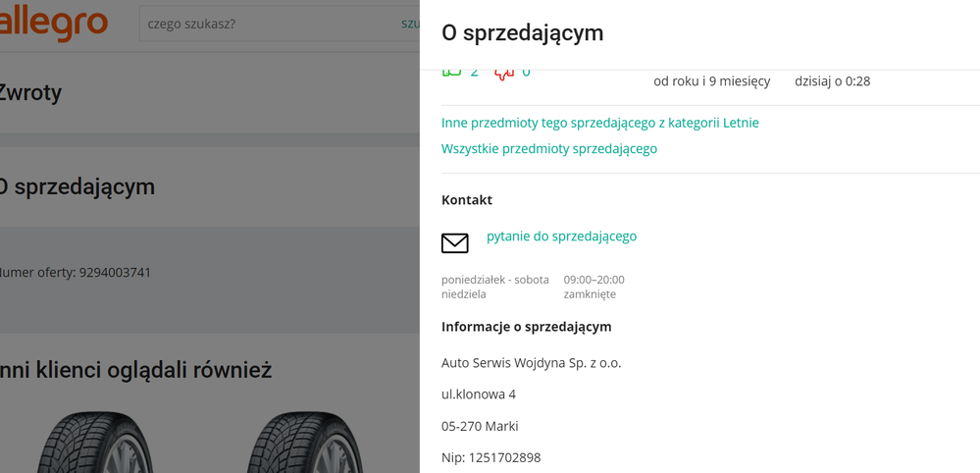
Task: Click the green thumbs-up rating icon
Action: (451, 72)
